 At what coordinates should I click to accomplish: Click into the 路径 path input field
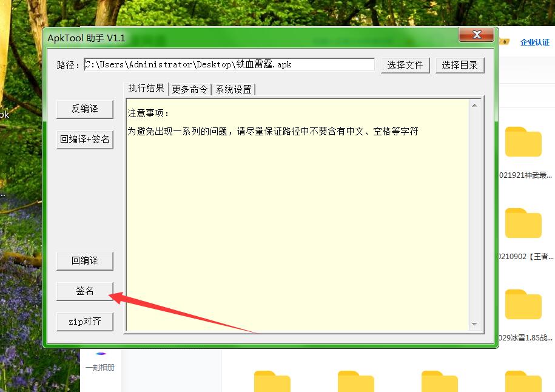pyautogui.click(x=229, y=64)
